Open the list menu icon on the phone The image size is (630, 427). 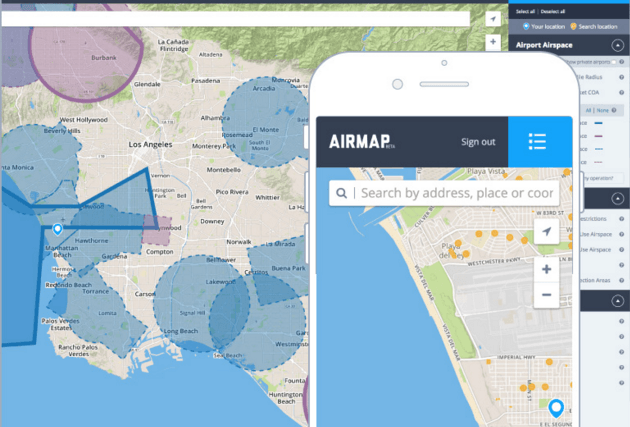(x=537, y=141)
